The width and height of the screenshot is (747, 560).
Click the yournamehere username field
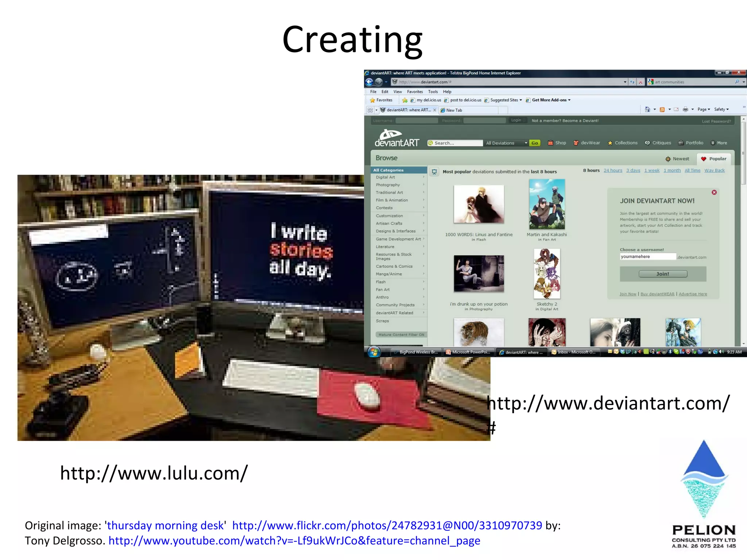tap(648, 257)
